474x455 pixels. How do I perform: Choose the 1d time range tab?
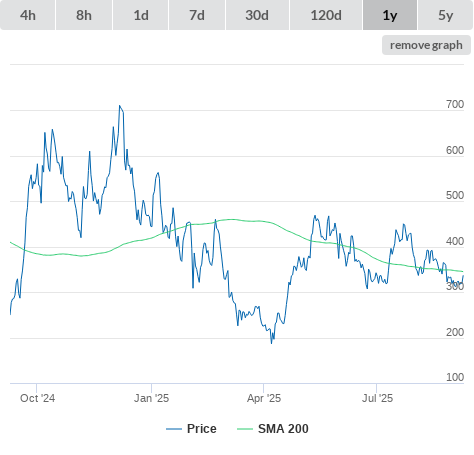point(141,15)
